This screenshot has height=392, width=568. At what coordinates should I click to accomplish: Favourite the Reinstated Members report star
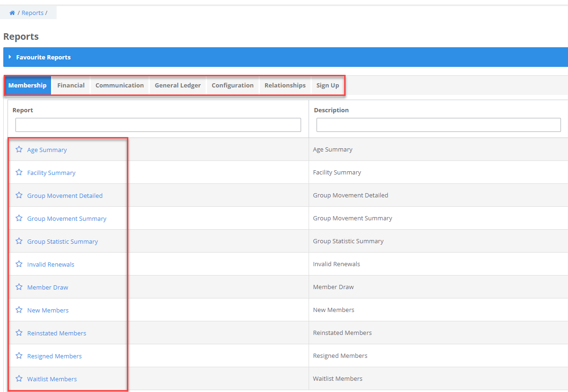(x=19, y=333)
